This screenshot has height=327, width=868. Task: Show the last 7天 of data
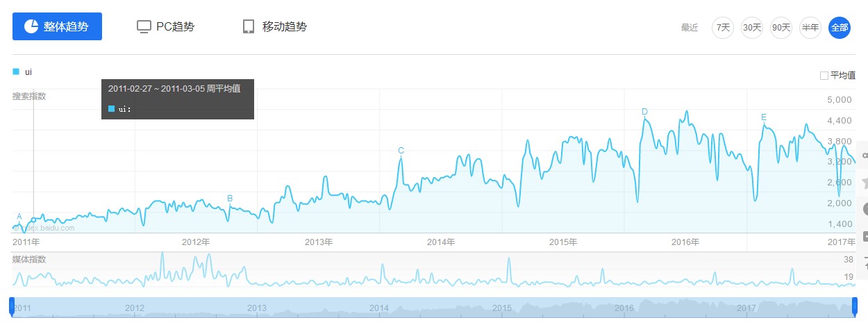pyautogui.click(x=723, y=28)
